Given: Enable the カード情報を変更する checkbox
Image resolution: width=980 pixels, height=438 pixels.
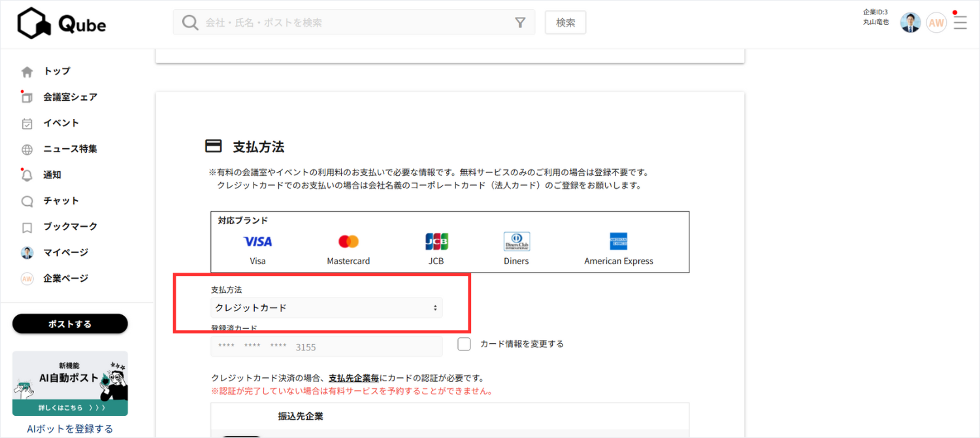Looking at the screenshot, I should click(464, 344).
